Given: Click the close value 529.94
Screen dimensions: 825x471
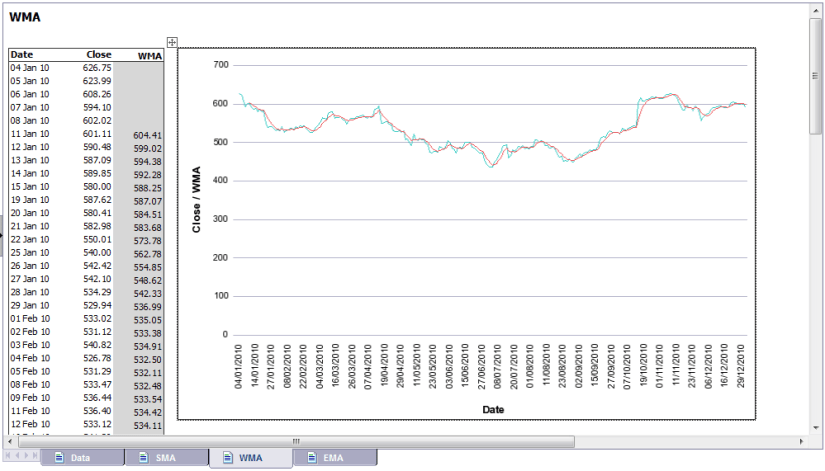Looking at the screenshot, I should (97, 305).
